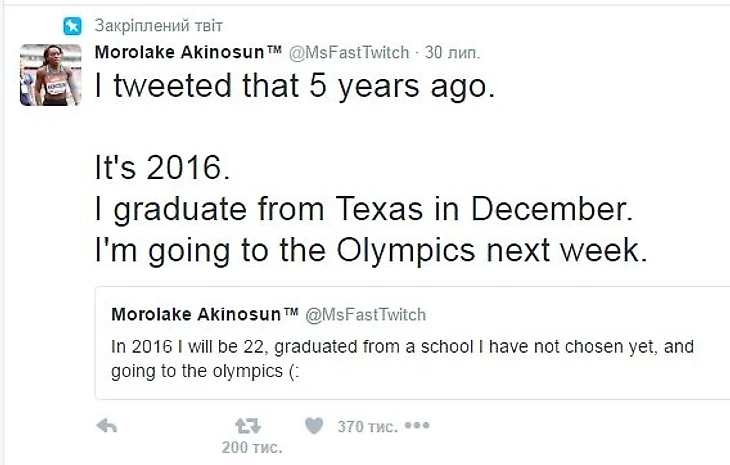Click the '30 лип.' tweet timestamp

[x=453, y=51]
